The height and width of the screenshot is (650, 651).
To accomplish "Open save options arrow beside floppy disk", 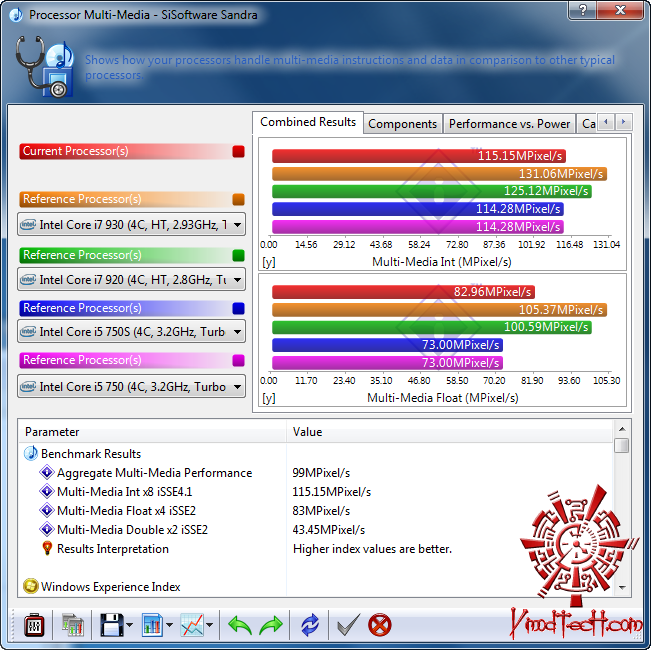I will [129, 625].
